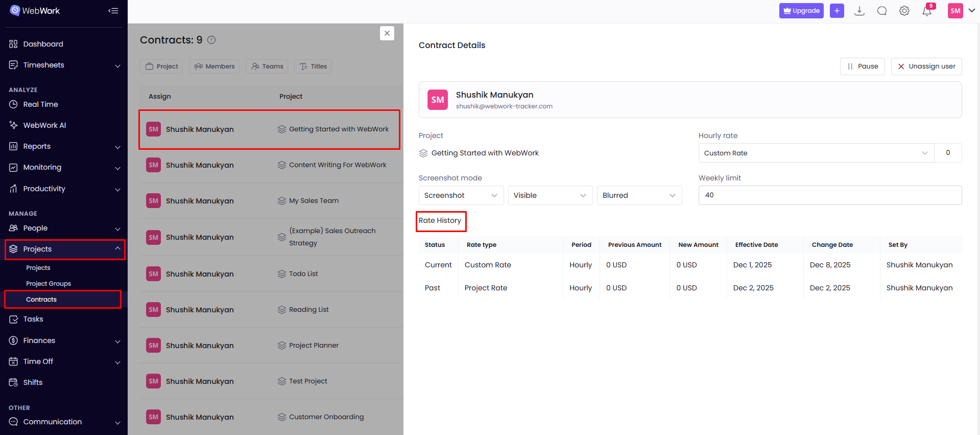Click the Unassign user button
The width and height of the screenshot is (980, 435).
[x=926, y=66]
